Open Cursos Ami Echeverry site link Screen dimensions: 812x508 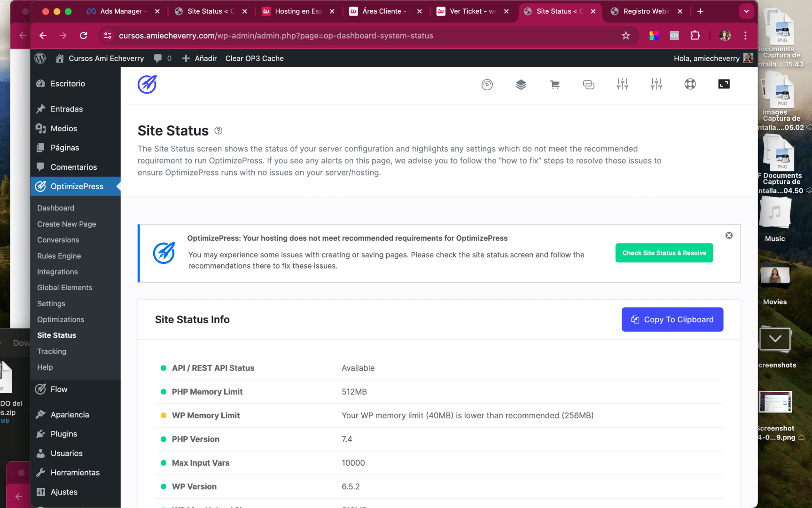pyautogui.click(x=100, y=58)
